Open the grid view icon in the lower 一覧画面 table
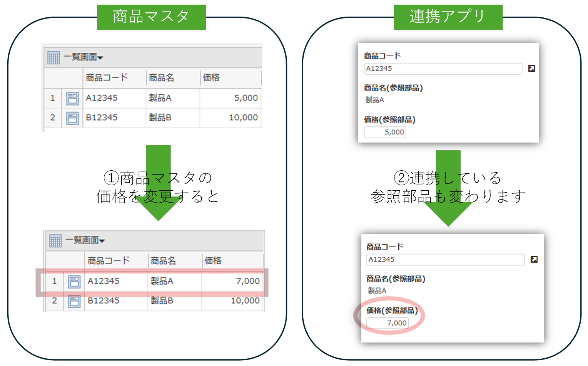 pos(55,241)
